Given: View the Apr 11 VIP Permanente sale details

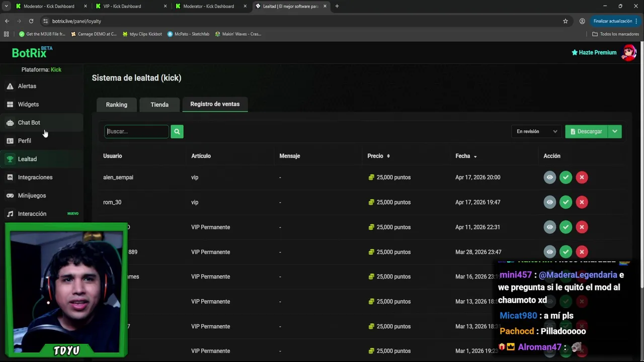Looking at the screenshot, I should click(549, 227).
